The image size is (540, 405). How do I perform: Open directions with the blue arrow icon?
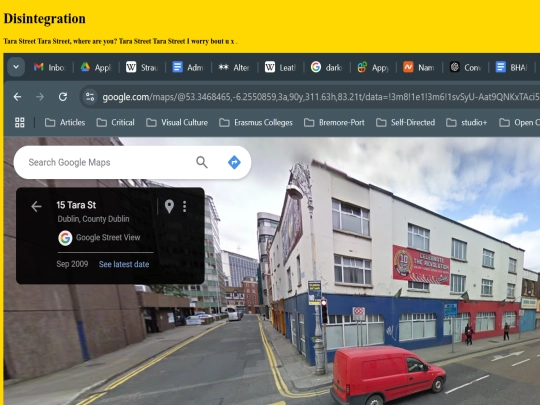(234, 162)
